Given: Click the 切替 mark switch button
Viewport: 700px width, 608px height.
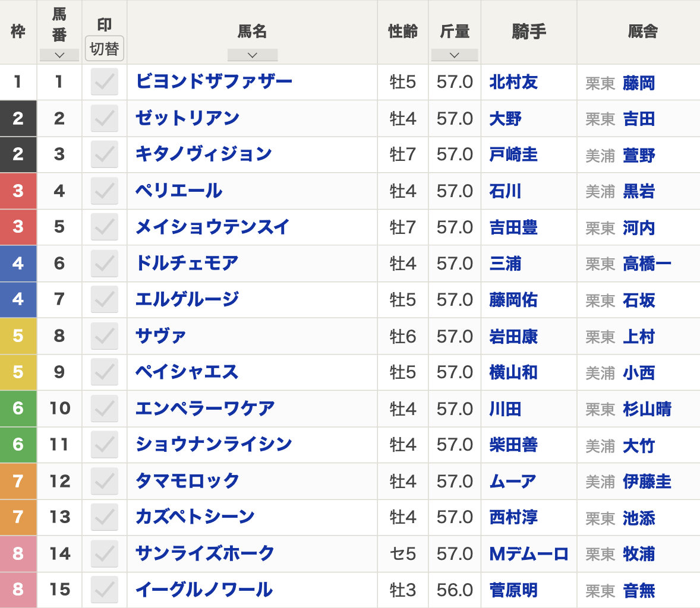Looking at the screenshot, I should 105,48.
